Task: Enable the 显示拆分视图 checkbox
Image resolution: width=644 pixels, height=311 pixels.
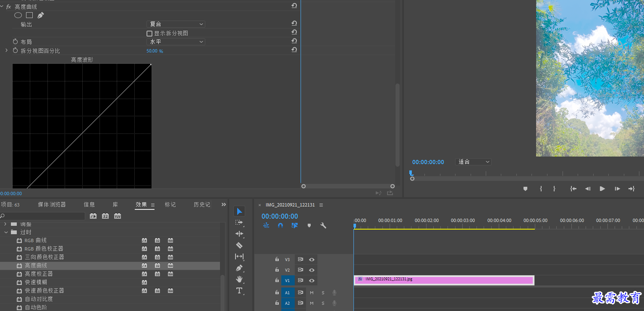Action: tap(149, 33)
